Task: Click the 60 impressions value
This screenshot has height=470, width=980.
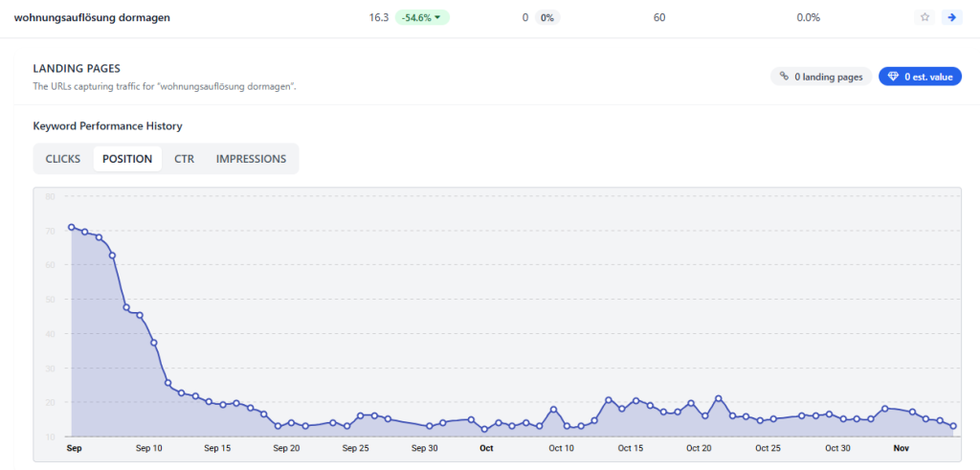Action: click(x=659, y=17)
